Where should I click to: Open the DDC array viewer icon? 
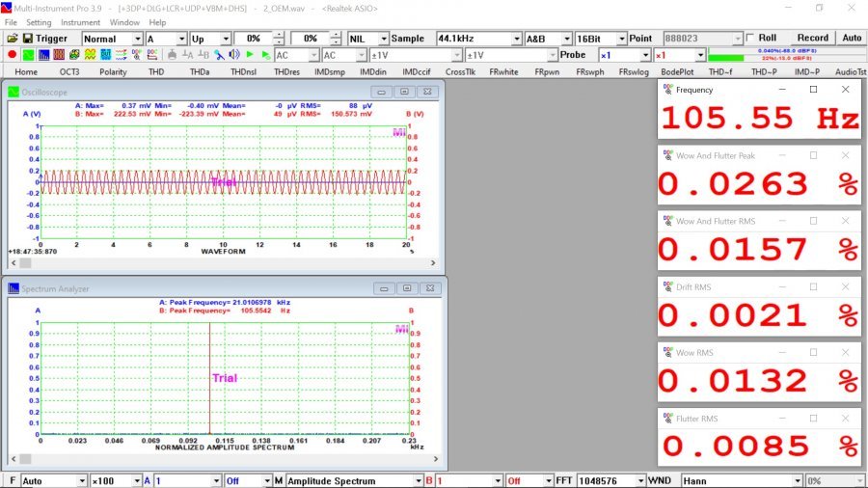pyautogui.click(x=151, y=55)
